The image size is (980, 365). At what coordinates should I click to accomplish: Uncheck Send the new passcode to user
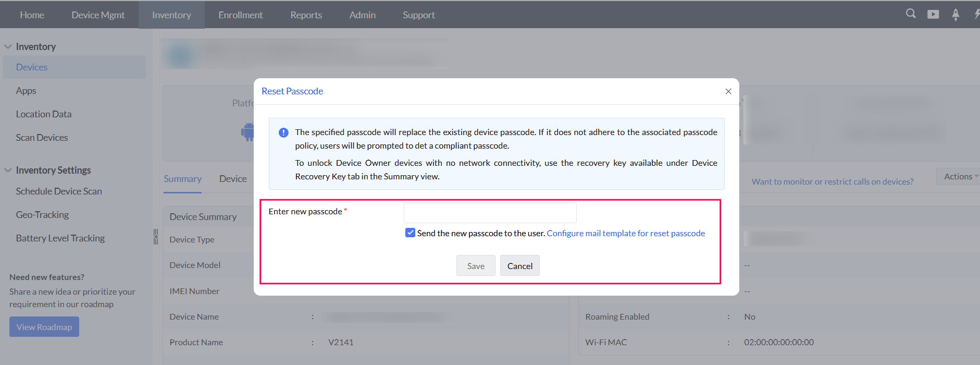[x=410, y=233]
